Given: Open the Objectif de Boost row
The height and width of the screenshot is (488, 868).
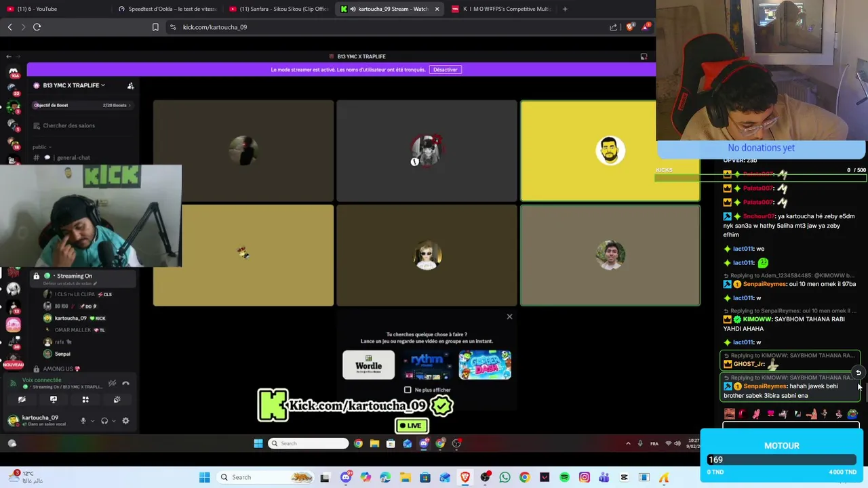Looking at the screenshot, I should [x=82, y=105].
